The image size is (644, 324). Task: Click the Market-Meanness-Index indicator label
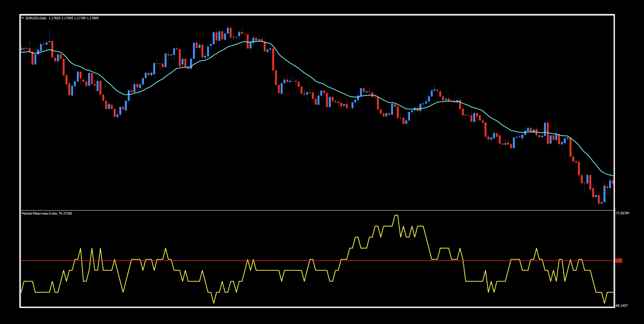[39, 213]
